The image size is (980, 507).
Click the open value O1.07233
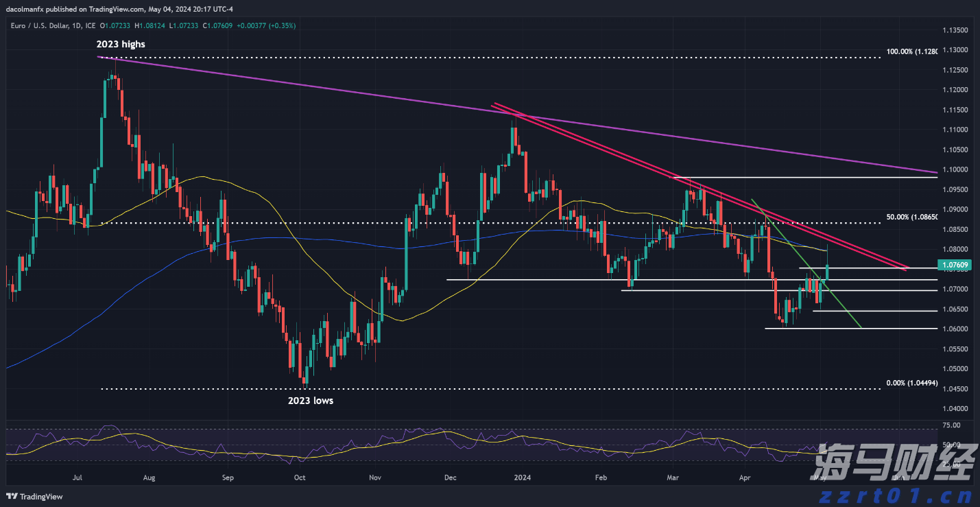(x=117, y=25)
